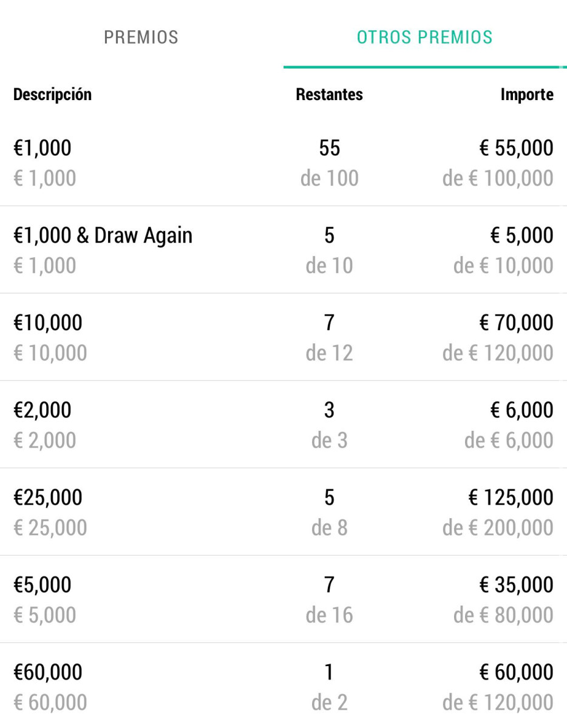Tap the 'de 16' remaining count
The image size is (567, 728).
[329, 615]
